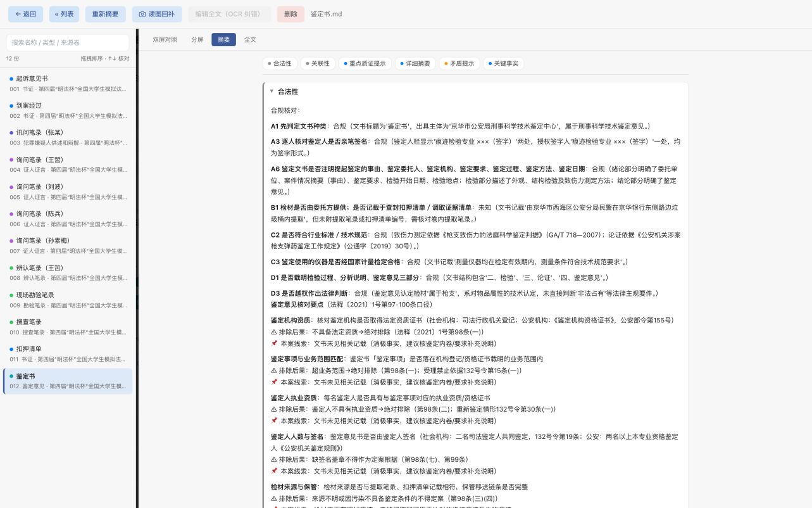This screenshot has width=812, height=508.
Task: Click the blue dot beside 起诉意见书
Action: pyautogui.click(x=11, y=79)
